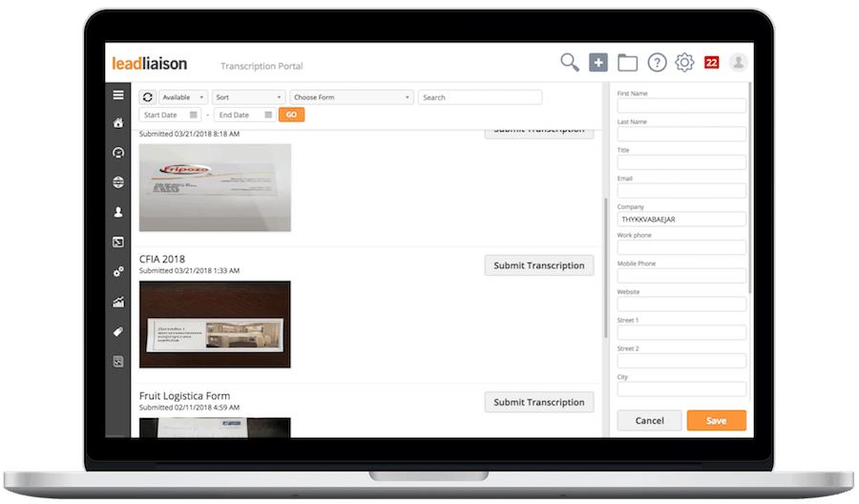Open the hamburger menu in sidebar
This screenshot has height=504, width=859.
[x=117, y=94]
